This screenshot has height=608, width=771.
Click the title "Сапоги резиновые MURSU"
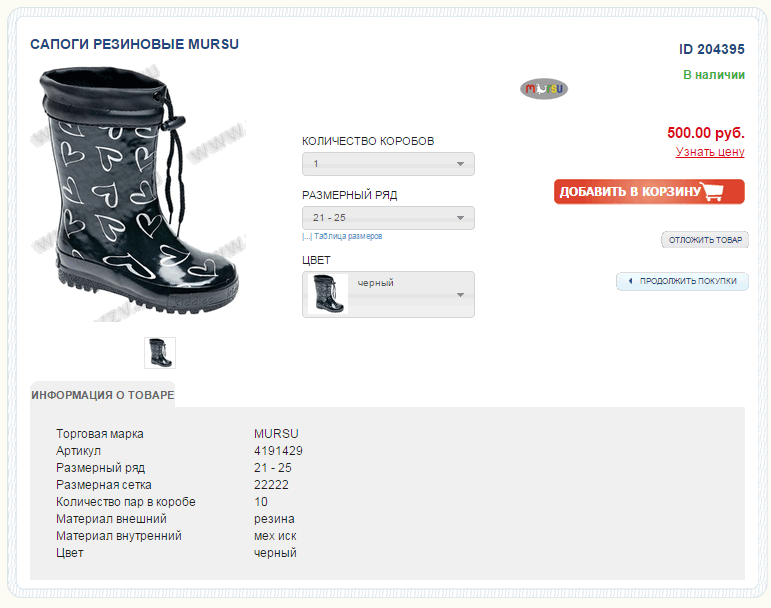(x=135, y=45)
